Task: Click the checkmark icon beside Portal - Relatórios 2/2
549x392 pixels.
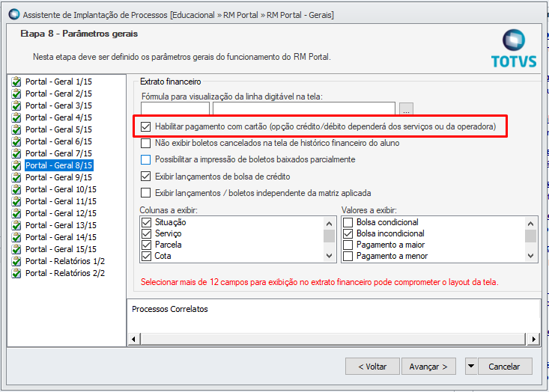Action: click(16, 273)
